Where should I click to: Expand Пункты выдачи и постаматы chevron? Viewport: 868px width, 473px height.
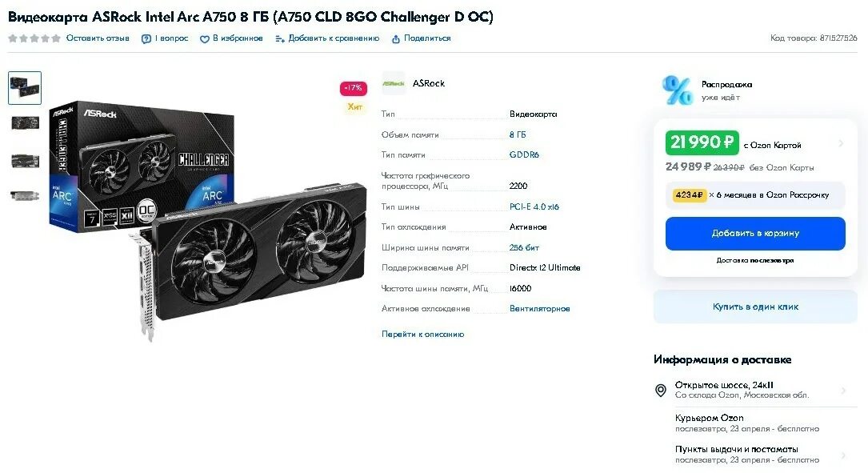843,455
